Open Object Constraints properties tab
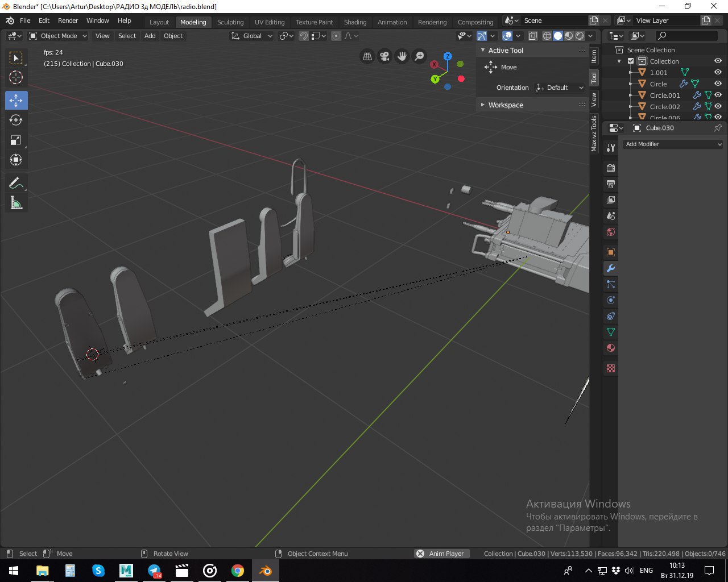The height and width of the screenshot is (582, 728). [611, 316]
